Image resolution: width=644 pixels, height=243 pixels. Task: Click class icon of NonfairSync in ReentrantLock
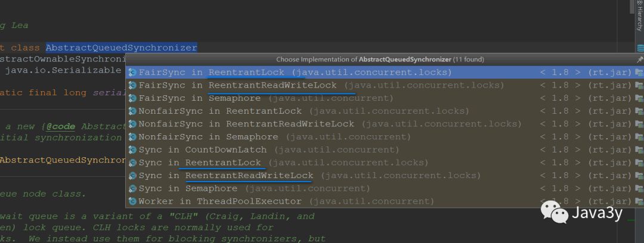pos(132,111)
